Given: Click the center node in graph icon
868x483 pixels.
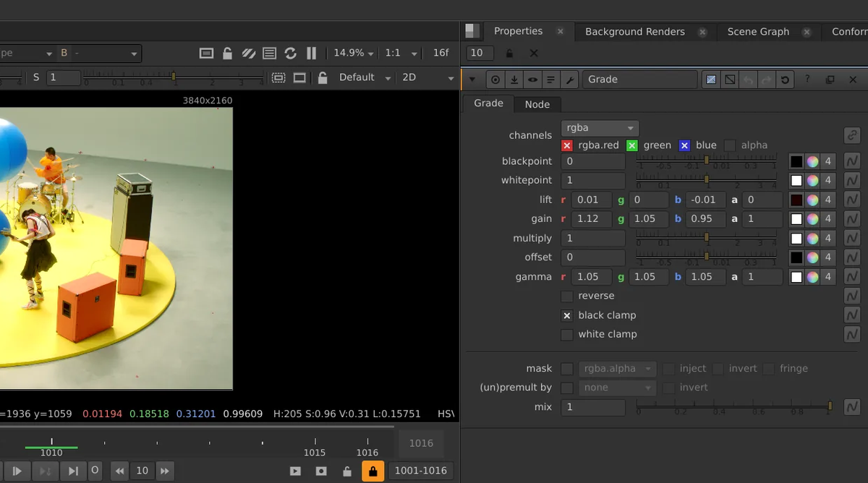Looking at the screenshot, I should coord(495,80).
